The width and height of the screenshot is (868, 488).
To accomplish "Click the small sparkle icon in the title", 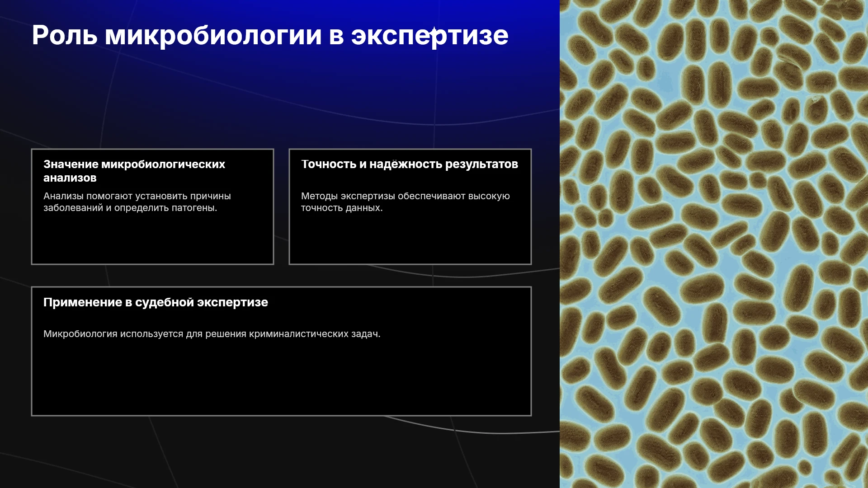I will tap(434, 31).
